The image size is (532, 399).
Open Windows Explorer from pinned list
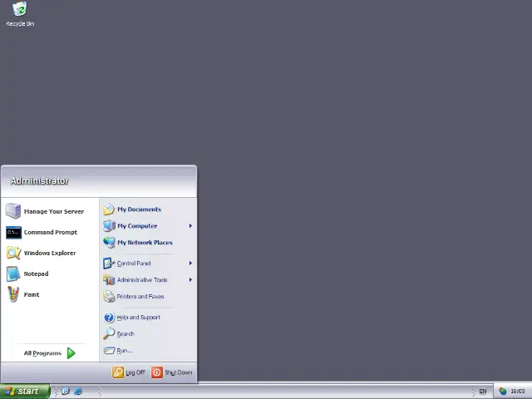pos(49,254)
